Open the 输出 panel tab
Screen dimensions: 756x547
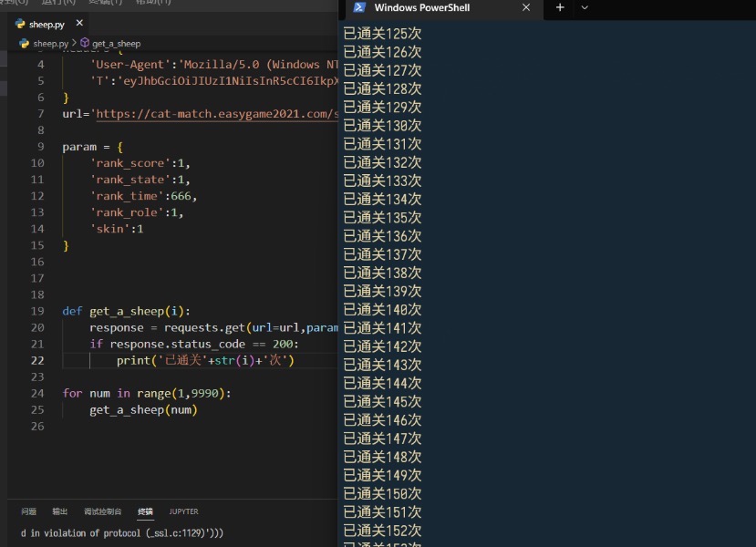tap(59, 511)
